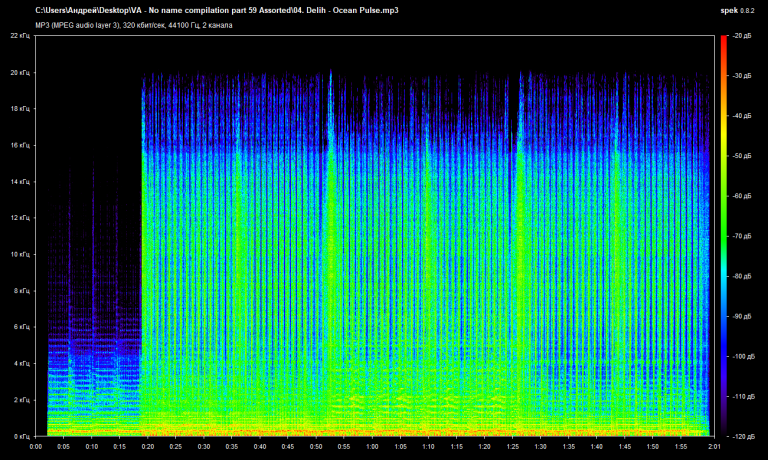This screenshot has height=460, width=768.
Task: Click the -80 дБ legend label
Action: click(x=742, y=276)
